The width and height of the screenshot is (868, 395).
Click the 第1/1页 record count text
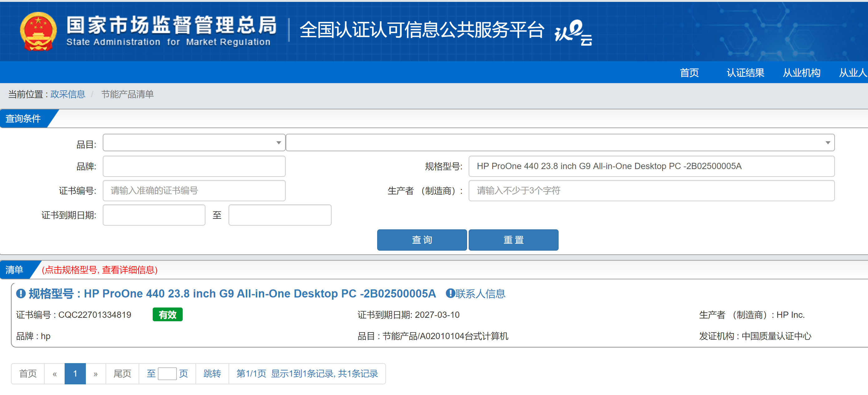point(307,373)
